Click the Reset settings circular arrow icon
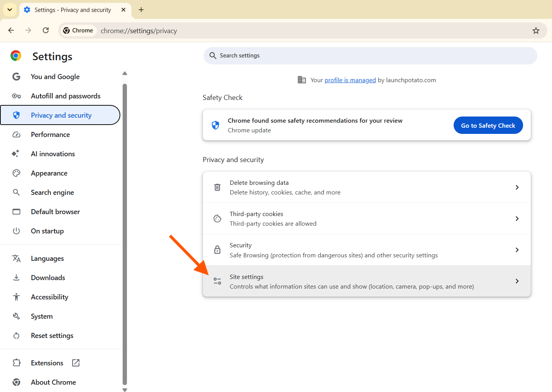 coord(16,336)
